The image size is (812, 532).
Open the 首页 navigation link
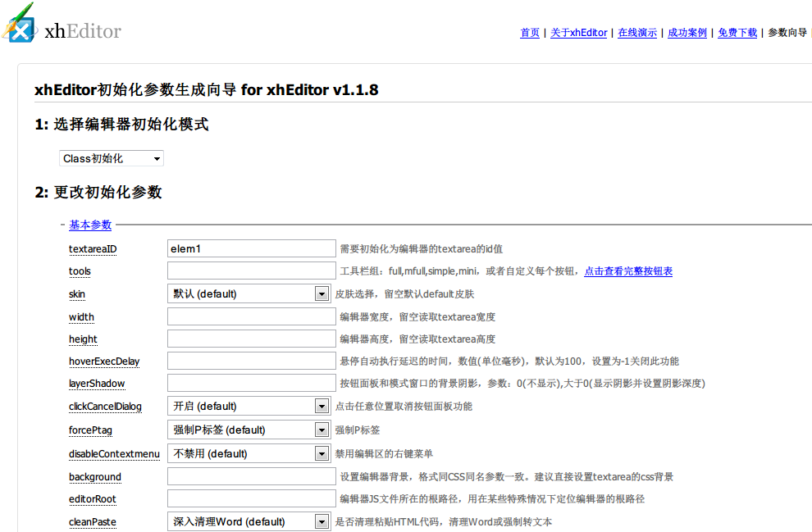click(x=529, y=33)
